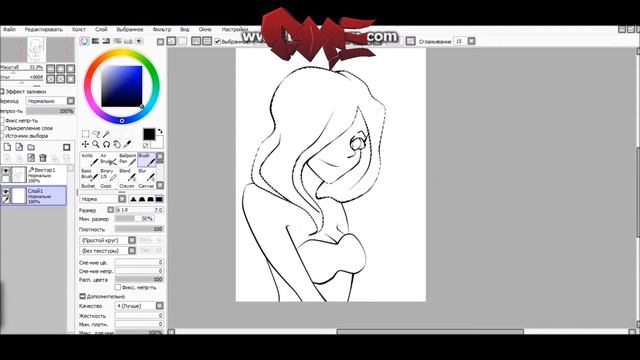The height and width of the screenshot is (360, 640).
Task: Click the white background color swatch
Action: pos(158,142)
